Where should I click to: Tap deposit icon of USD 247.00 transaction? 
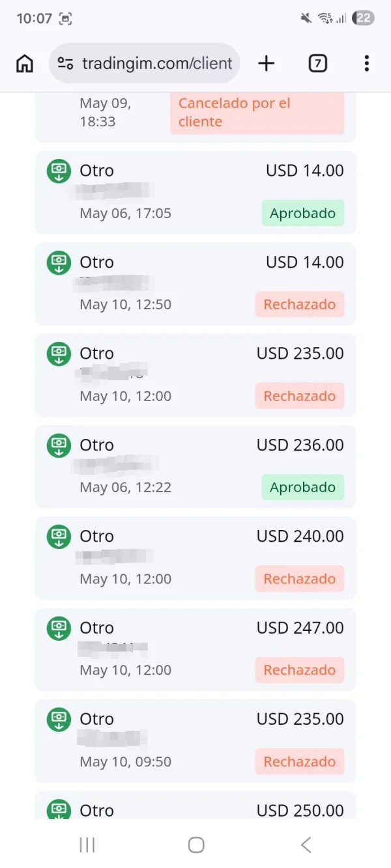tap(59, 628)
